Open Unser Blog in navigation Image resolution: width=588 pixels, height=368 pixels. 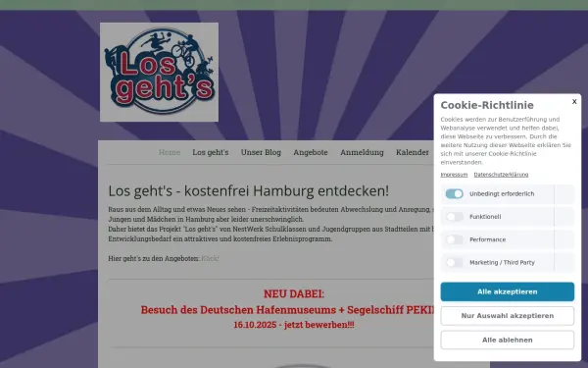coord(261,152)
